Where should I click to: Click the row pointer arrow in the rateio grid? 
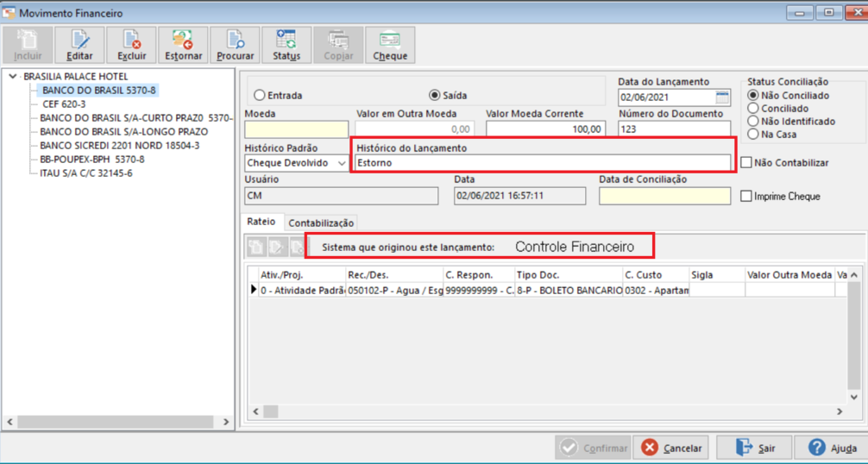click(x=254, y=289)
